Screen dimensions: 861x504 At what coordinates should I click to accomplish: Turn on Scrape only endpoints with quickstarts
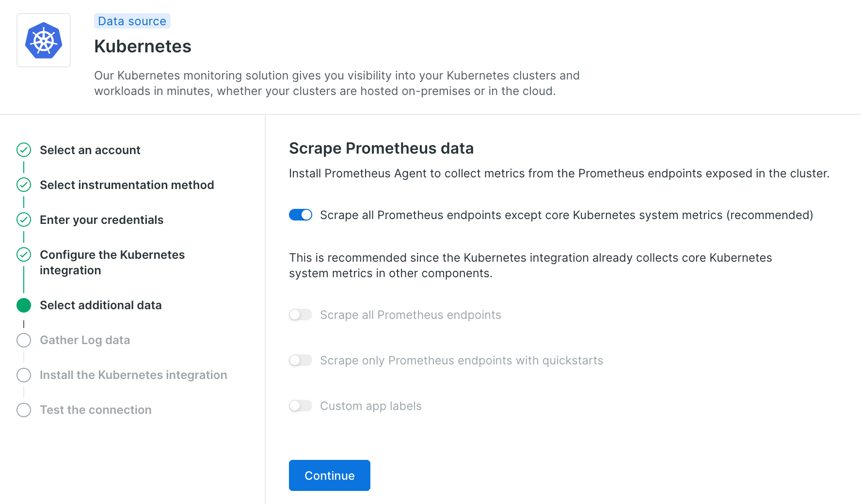click(301, 360)
